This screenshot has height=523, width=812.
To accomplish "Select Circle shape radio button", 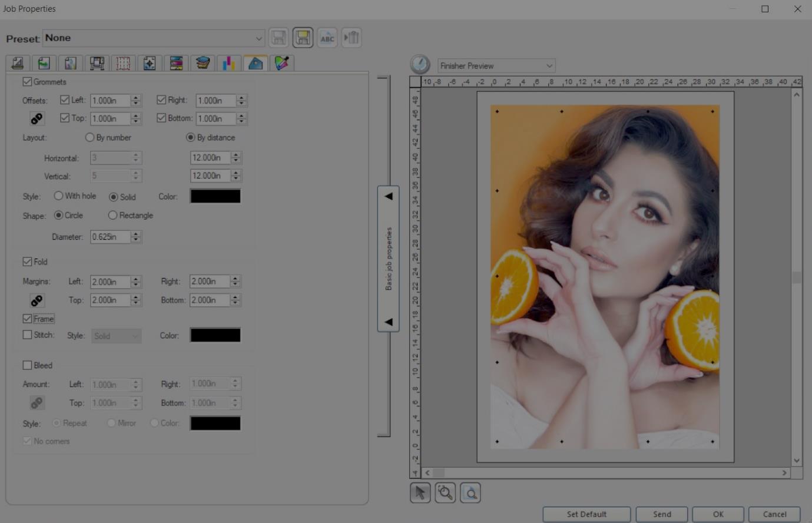I will click(58, 215).
